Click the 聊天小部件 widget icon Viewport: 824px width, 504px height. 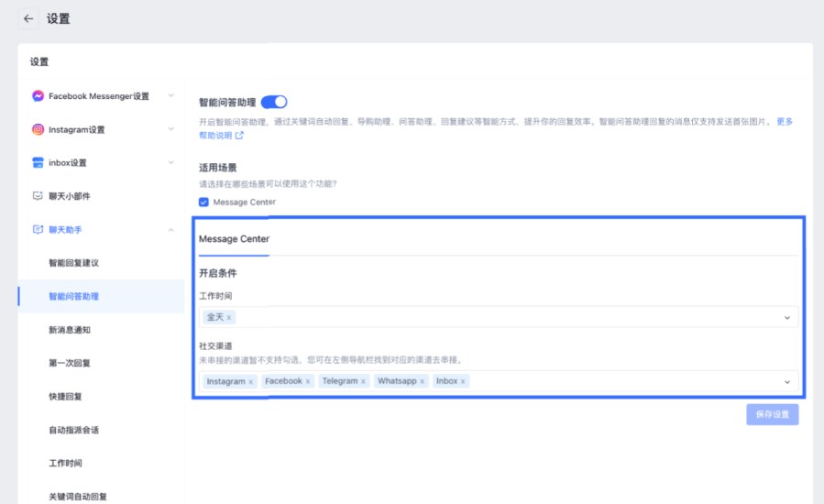click(x=38, y=196)
